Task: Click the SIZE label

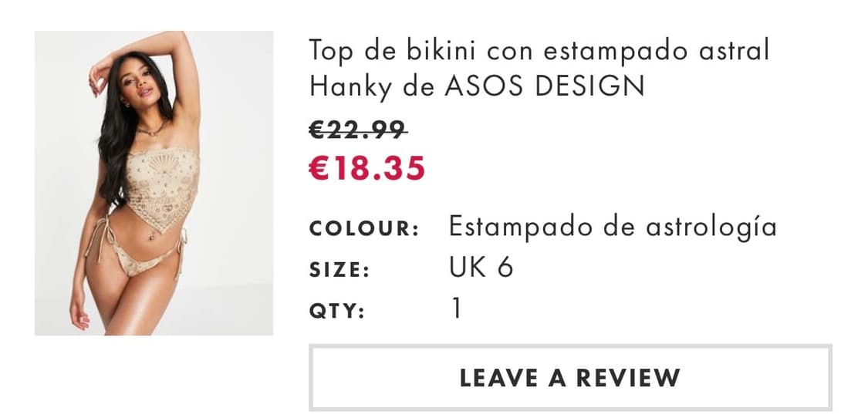Action: click(339, 270)
